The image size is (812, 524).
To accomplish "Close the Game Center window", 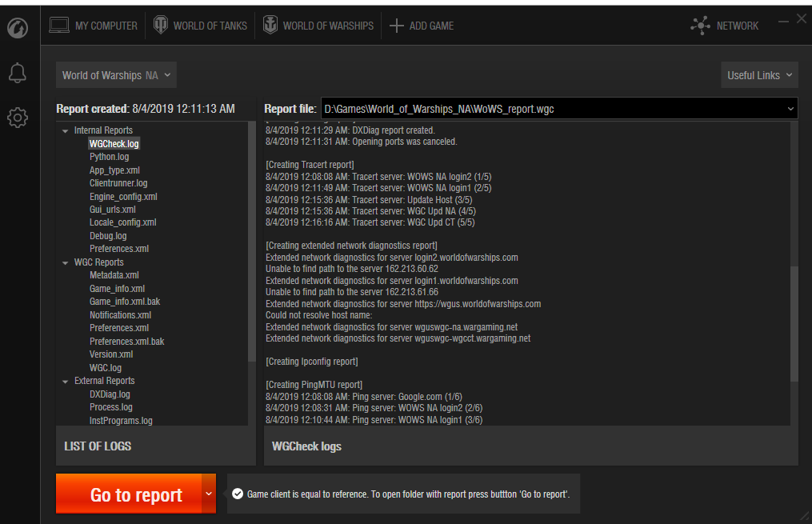I will pos(801,18).
